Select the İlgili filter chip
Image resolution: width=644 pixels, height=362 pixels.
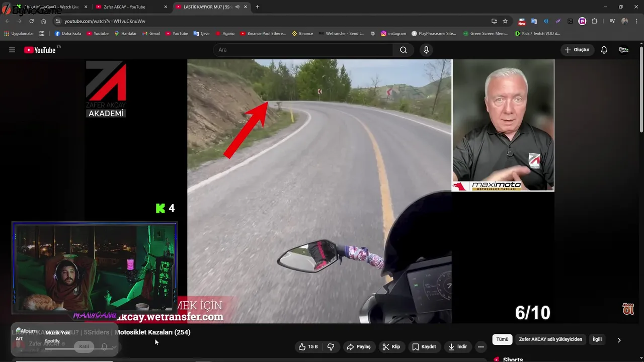597,339
